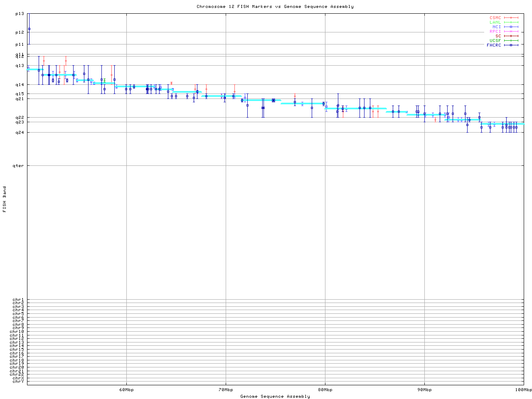The height and width of the screenshot is (399, 532).
Task: Click the CSMC red marker sample in legend
Action: coord(511,18)
